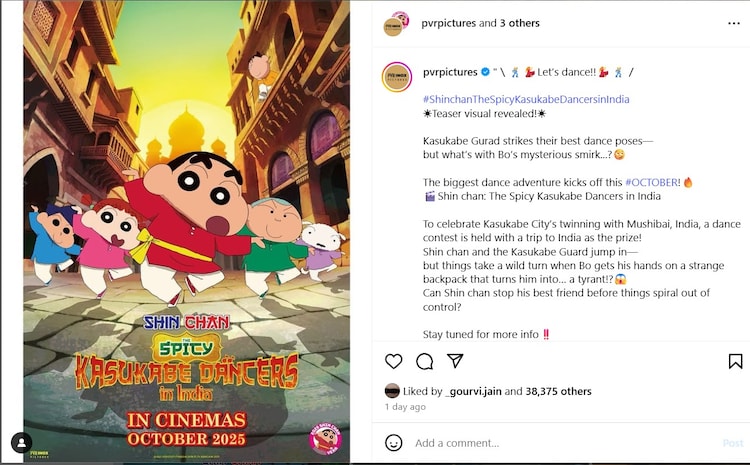Viewport: 750px width, 465px height.
Task: Open the #ShinchanTheSpicyKasukabeDancersinIndia hashtag
Action: pyautogui.click(x=526, y=100)
